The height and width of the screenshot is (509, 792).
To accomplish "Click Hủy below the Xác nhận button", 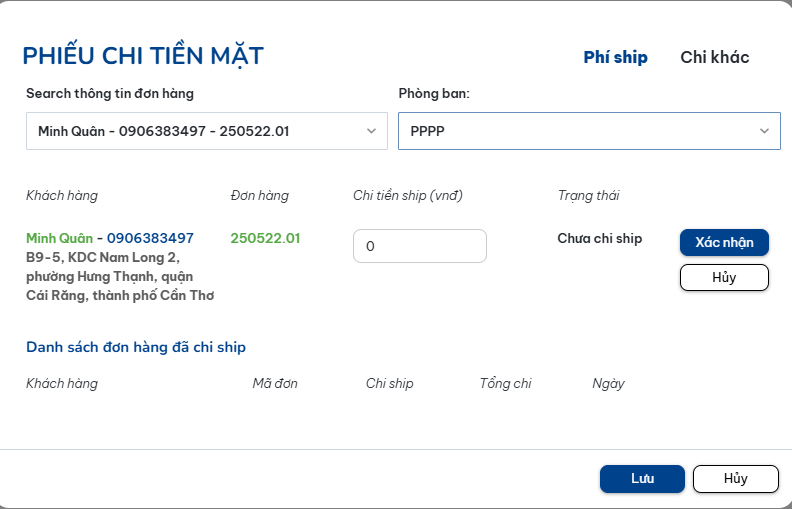I will pyautogui.click(x=724, y=277).
